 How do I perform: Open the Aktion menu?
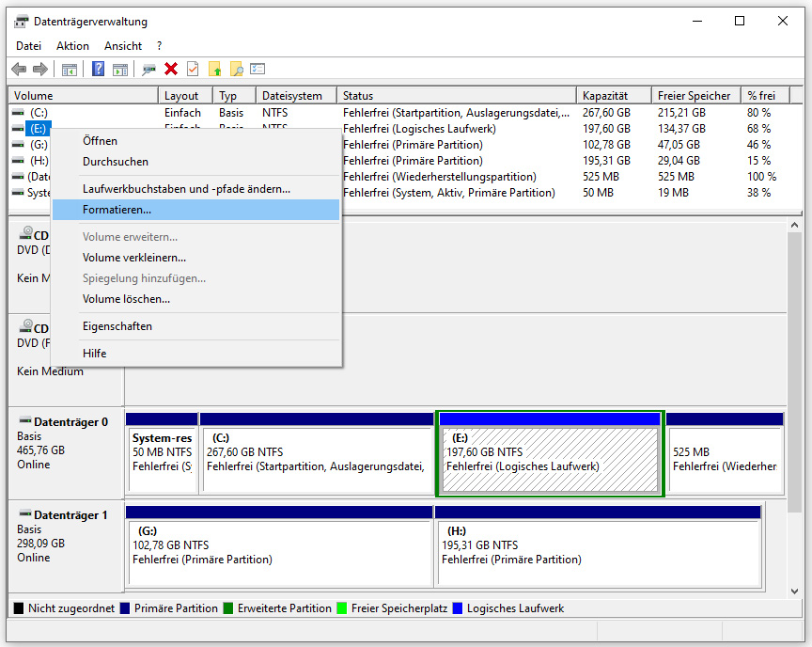coord(72,45)
